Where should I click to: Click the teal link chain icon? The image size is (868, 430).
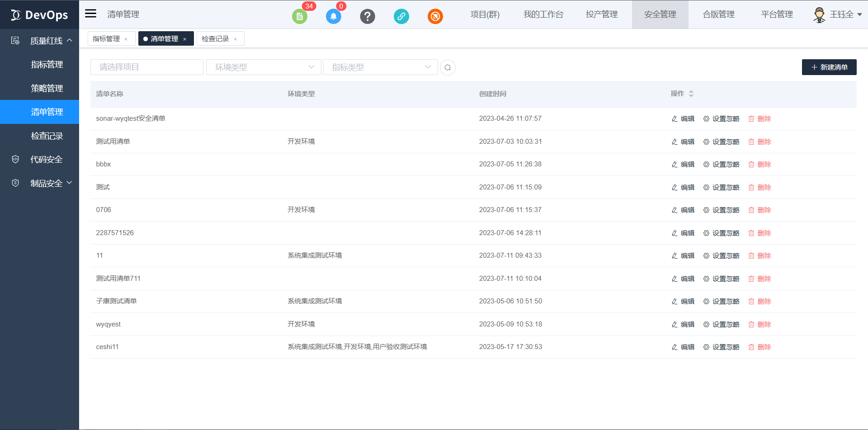pos(401,16)
